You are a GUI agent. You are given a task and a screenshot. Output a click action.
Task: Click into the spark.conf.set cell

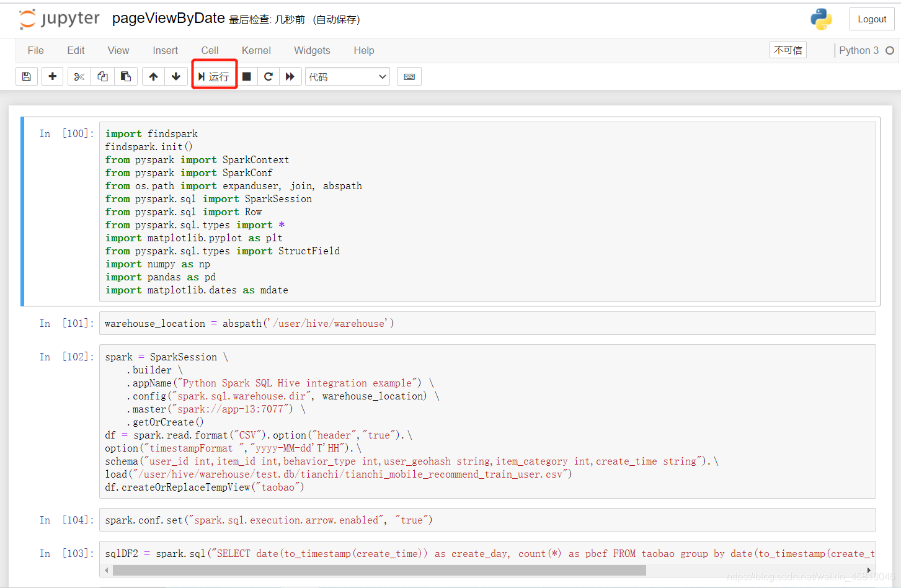point(487,520)
